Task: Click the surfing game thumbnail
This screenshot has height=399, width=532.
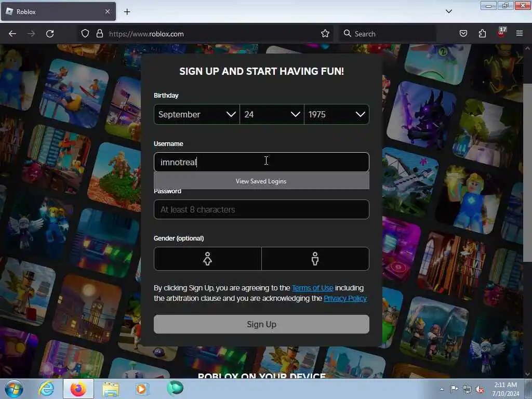Action: pos(74,94)
